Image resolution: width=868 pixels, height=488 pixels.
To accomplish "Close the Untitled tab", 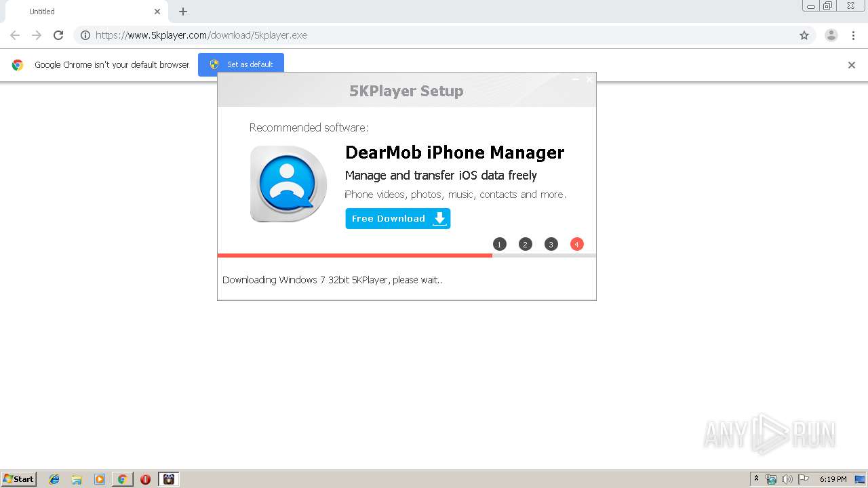I will tap(157, 12).
